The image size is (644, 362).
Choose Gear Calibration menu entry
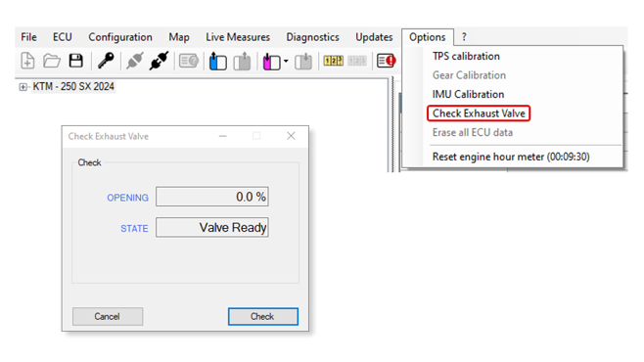click(469, 75)
